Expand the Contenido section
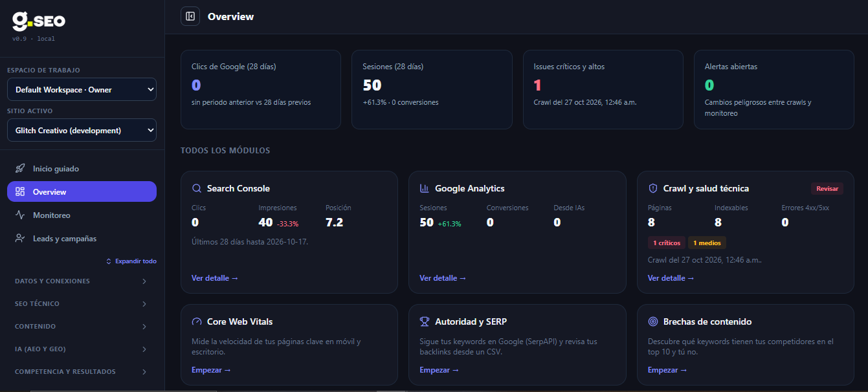Image resolution: width=868 pixels, height=392 pixels. [82, 327]
